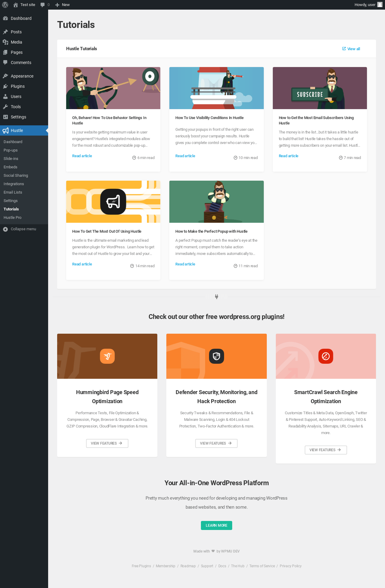Click Collapse menu label in sidebar
This screenshot has width=385, height=588.
pos(23,229)
